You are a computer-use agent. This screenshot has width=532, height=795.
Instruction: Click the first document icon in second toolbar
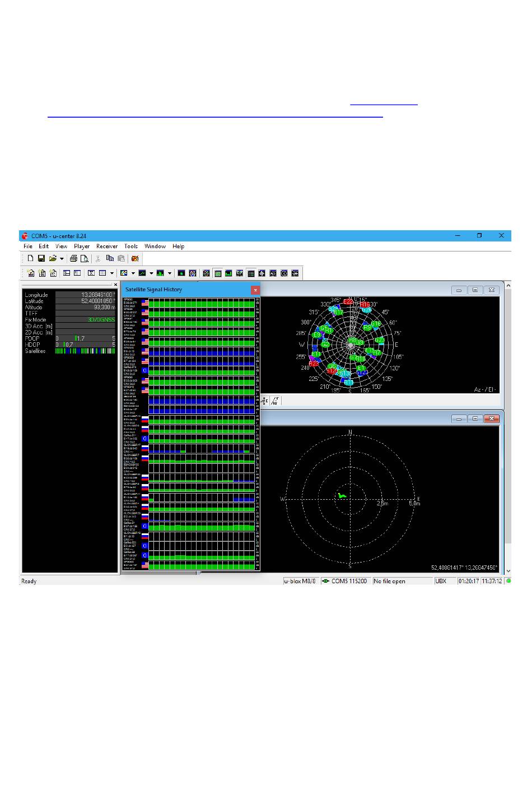coord(31,273)
